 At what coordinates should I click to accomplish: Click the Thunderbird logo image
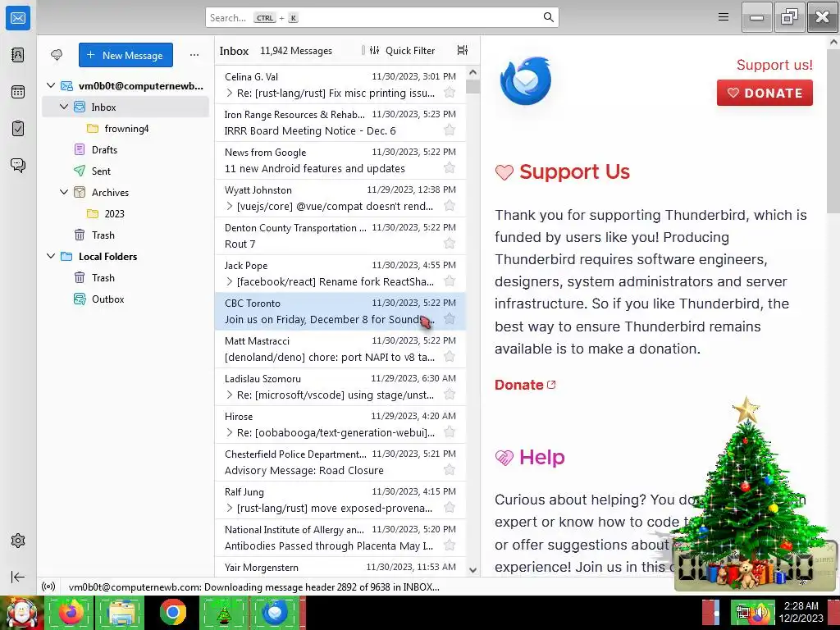tap(526, 81)
